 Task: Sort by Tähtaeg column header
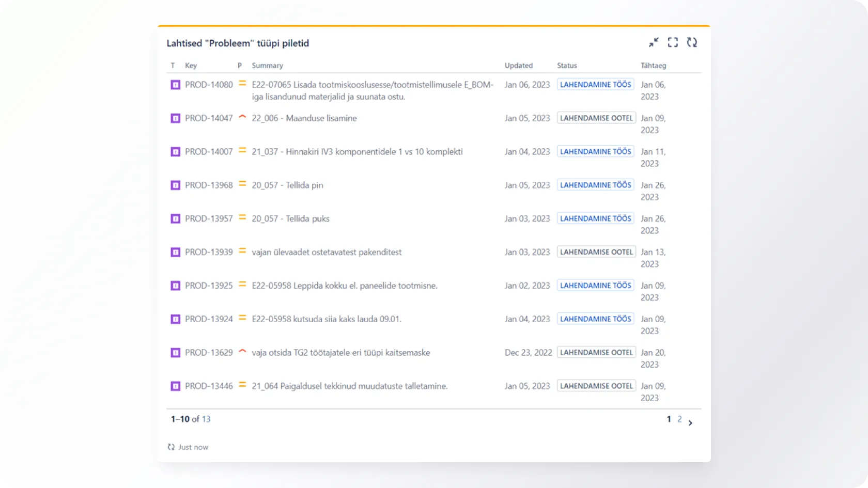point(653,66)
